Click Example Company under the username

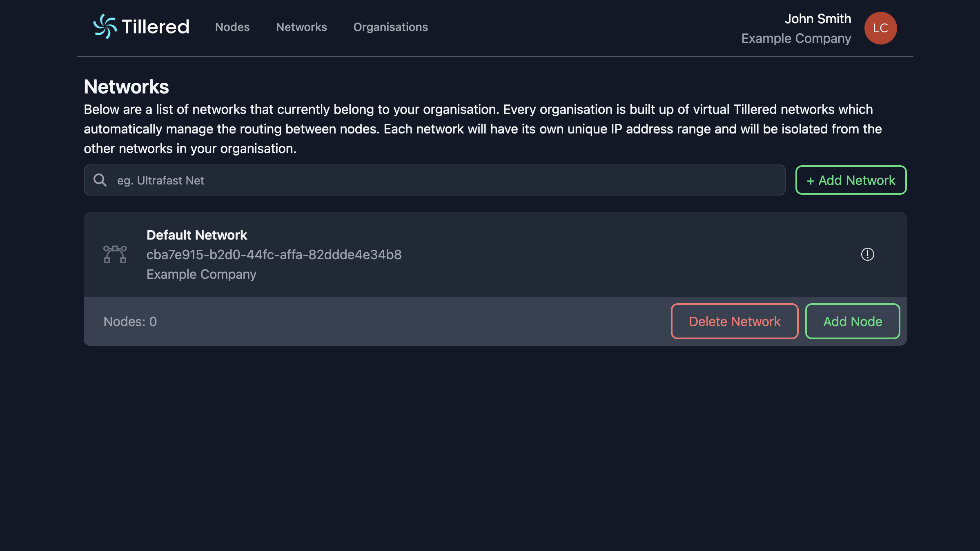(x=796, y=38)
